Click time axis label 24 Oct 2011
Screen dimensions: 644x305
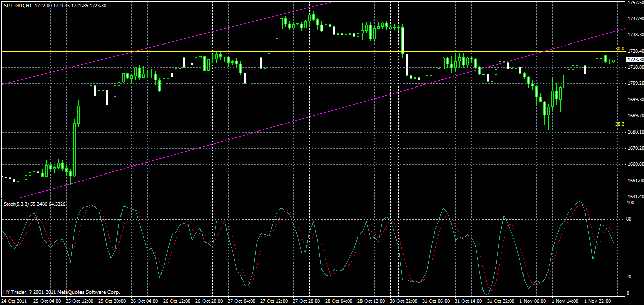(14, 301)
